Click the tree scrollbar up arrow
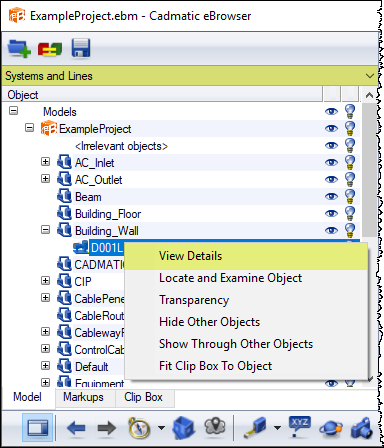Viewport: 384px width, 448px height. click(x=369, y=95)
